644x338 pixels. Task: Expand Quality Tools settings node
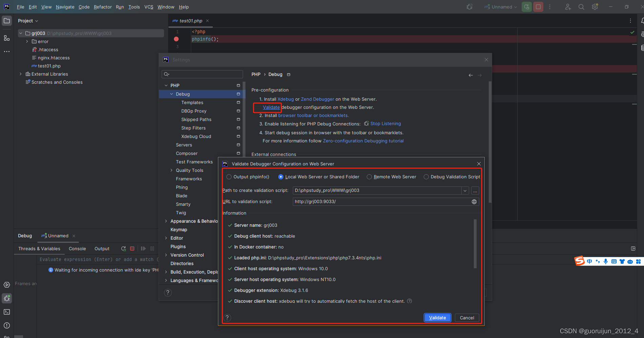(172, 170)
